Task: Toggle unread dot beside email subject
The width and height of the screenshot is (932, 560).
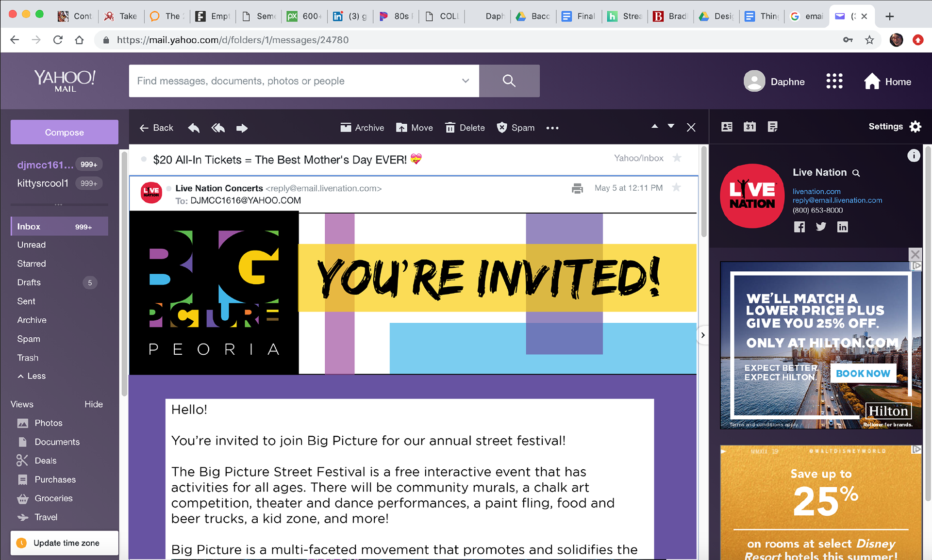Action: 144,159
